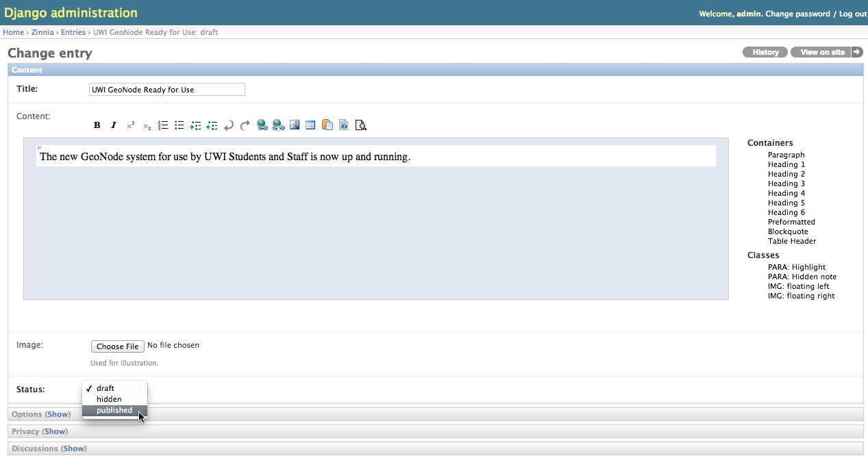Insert a bulleted list
This screenshot has height=458, width=868.
pos(179,125)
